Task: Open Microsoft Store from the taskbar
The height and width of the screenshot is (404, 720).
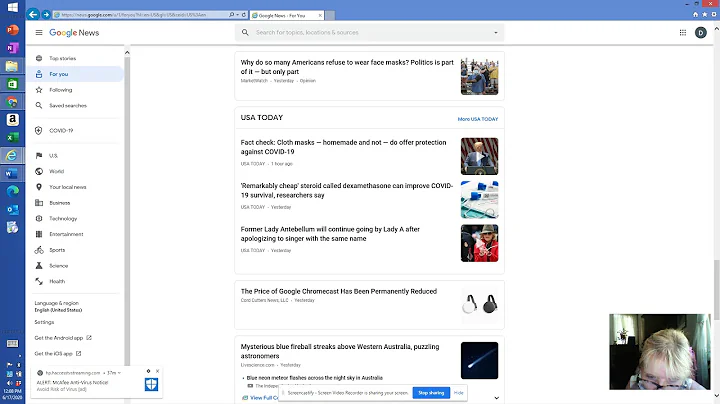Action: click(x=12, y=84)
